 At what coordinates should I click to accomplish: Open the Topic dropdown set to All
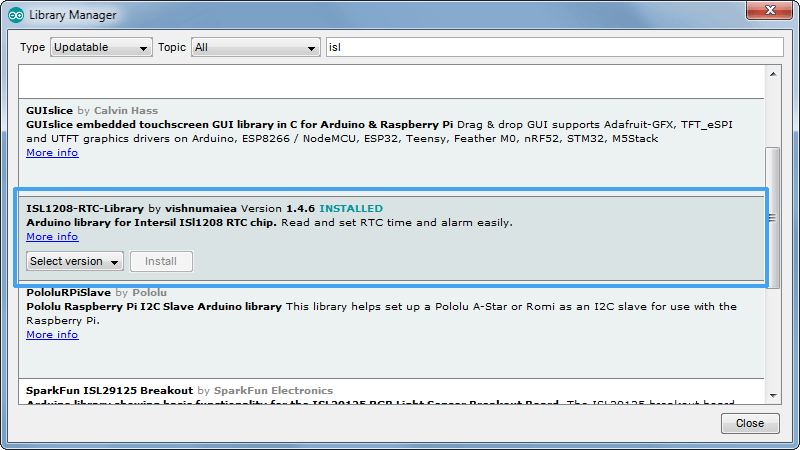[256, 47]
